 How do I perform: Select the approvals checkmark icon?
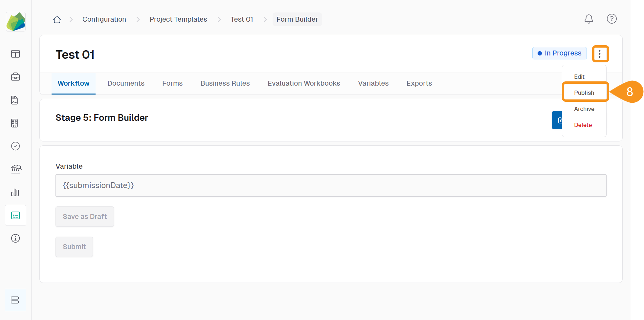[x=15, y=146]
